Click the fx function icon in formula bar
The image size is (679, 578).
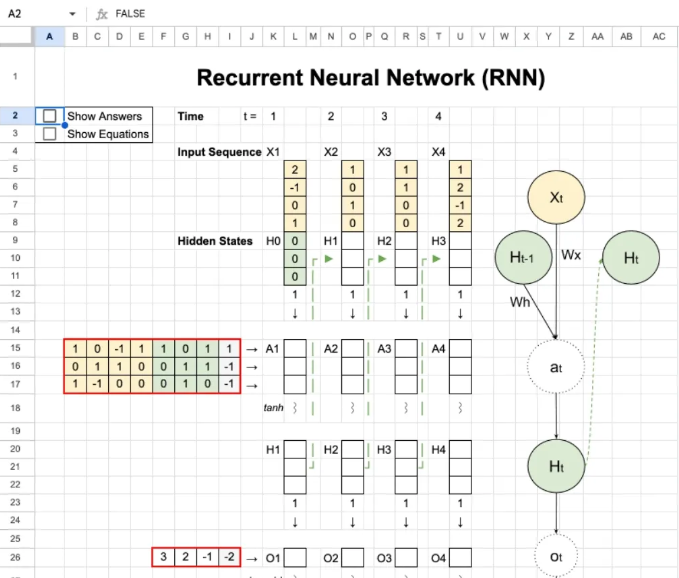102,14
